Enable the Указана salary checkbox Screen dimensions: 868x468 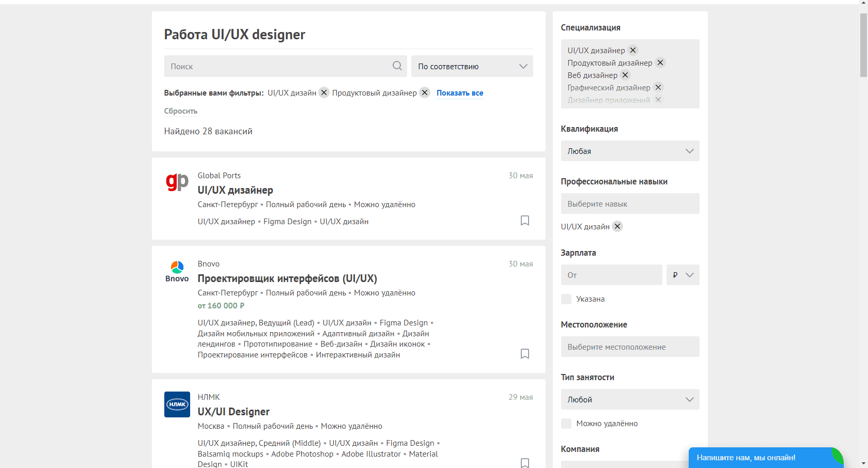coord(566,299)
